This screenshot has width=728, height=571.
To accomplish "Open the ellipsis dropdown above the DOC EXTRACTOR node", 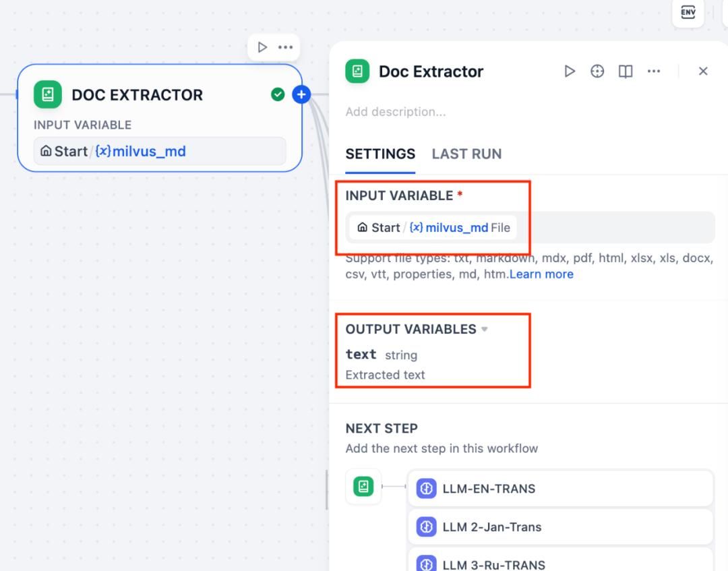I will tap(285, 47).
